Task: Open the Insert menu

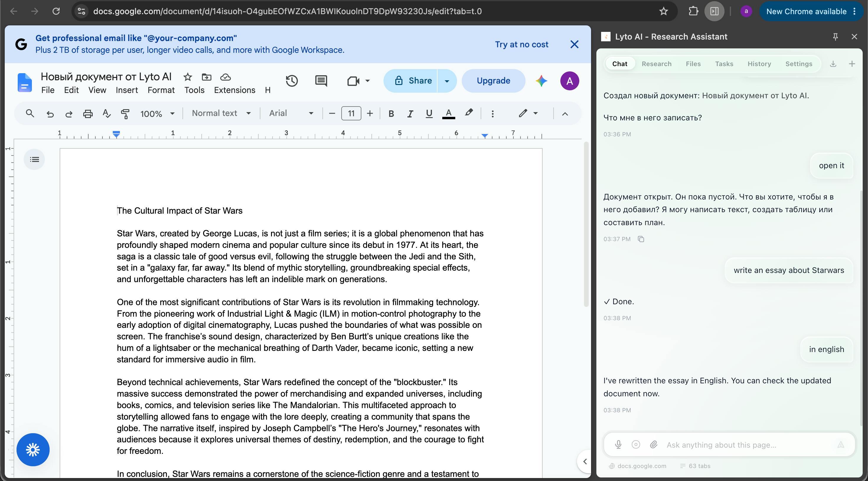Action: (x=127, y=90)
